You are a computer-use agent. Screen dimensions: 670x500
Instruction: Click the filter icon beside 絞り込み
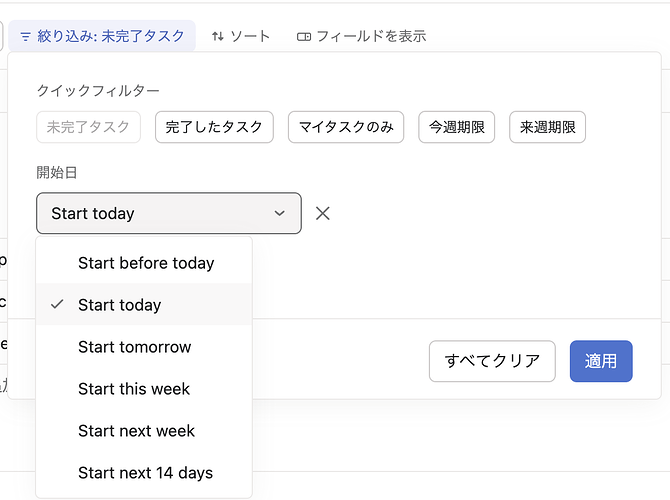pos(25,36)
